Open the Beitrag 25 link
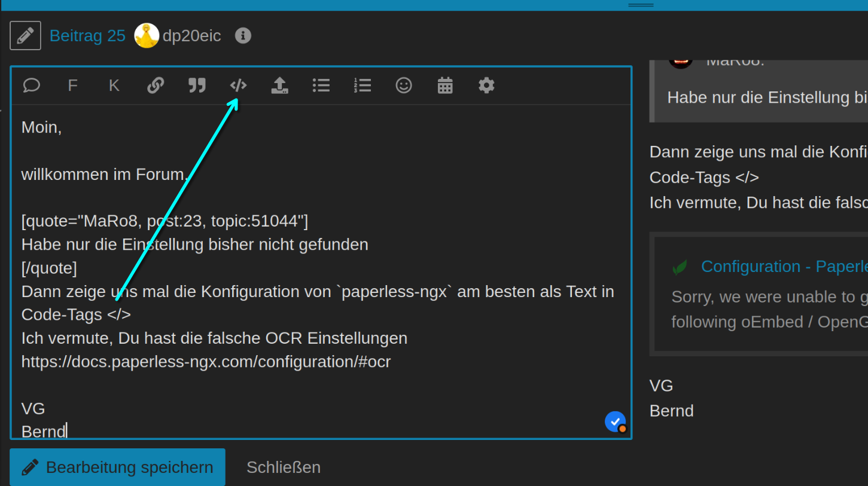This screenshot has height=486, width=868. click(87, 36)
